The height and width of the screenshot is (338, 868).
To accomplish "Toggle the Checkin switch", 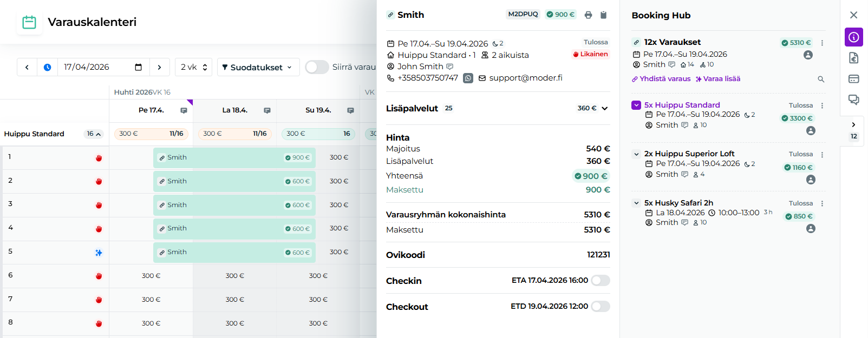I will [600, 280].
